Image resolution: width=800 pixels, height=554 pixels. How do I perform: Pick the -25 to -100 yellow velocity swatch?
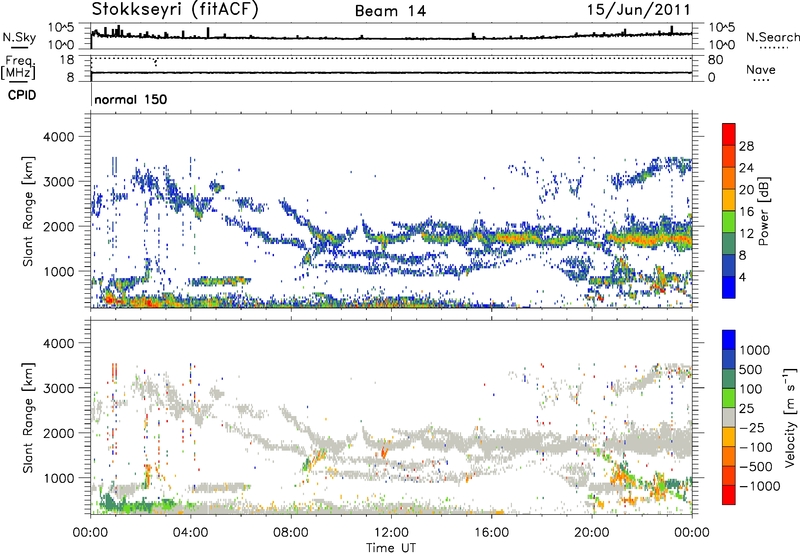tap(729, 437)
